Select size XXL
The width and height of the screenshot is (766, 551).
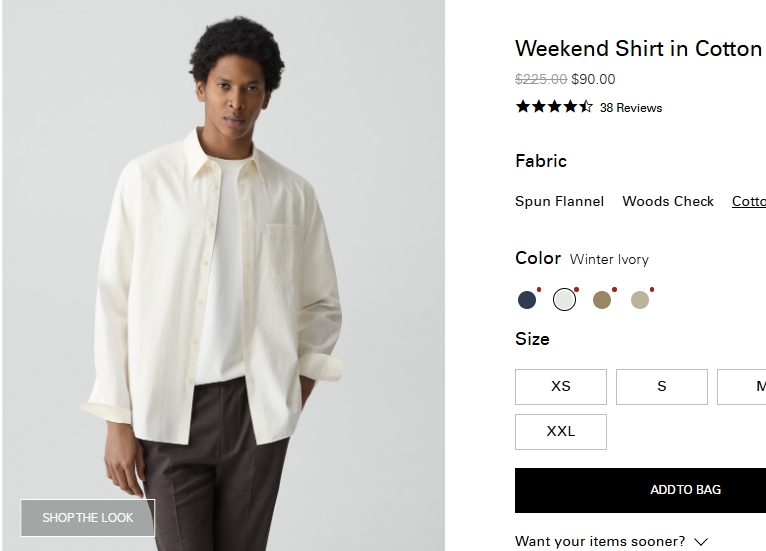coord(561,432)
